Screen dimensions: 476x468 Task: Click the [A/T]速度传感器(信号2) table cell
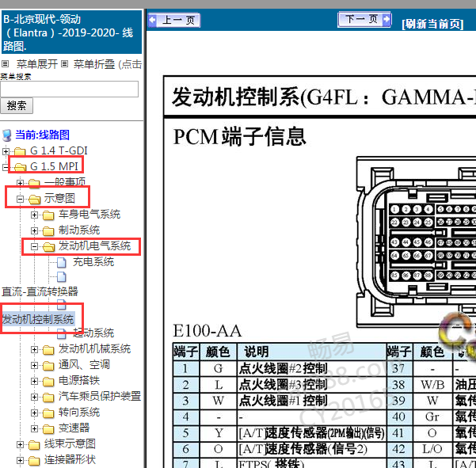(311, 449)
